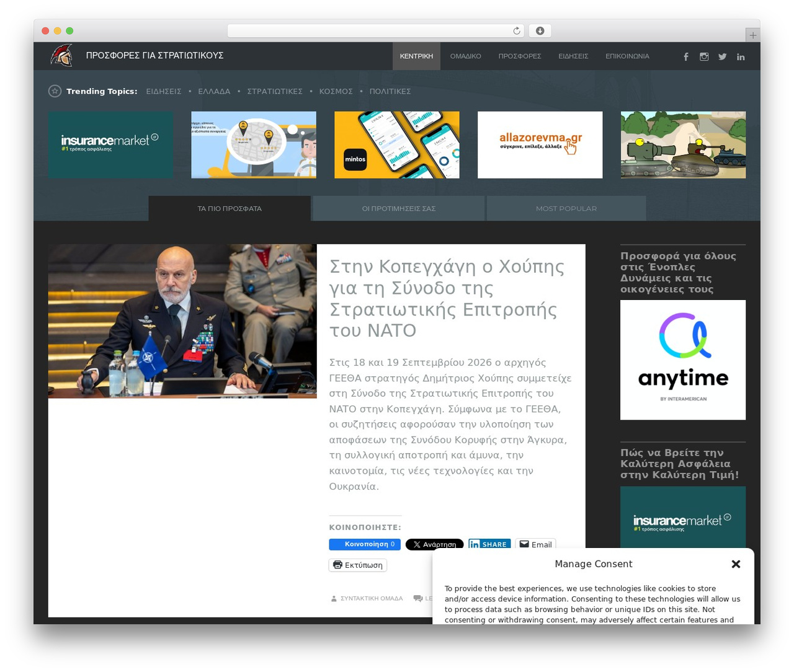Open the ΟΜΑΔΙΚΟ menu item
Image resolution: width=794 pixels, height=672 pixels.
pos(465,56)
